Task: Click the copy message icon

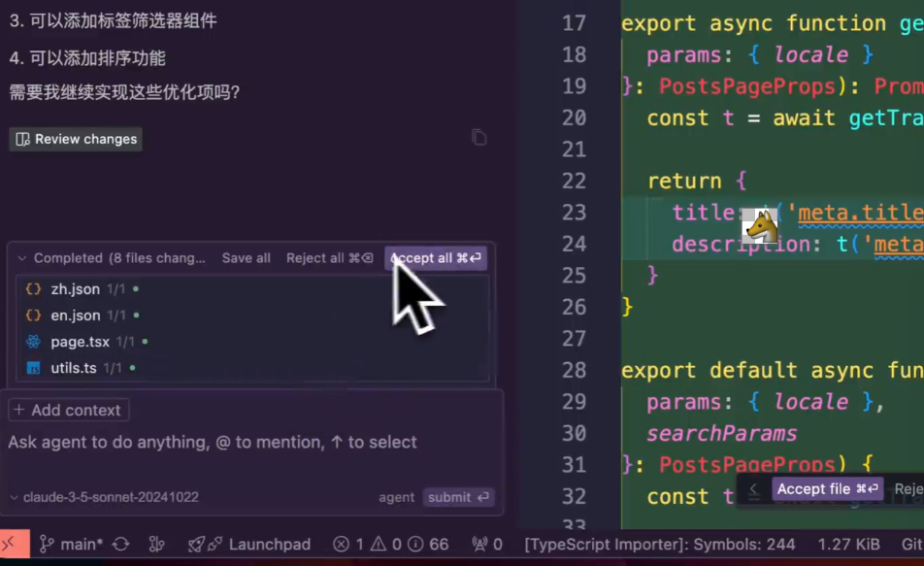Action: tap(478, 138)
